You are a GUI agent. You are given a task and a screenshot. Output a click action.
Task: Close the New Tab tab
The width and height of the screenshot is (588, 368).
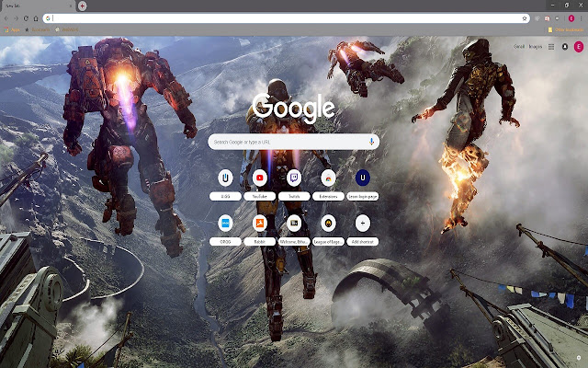click(71, 6)
